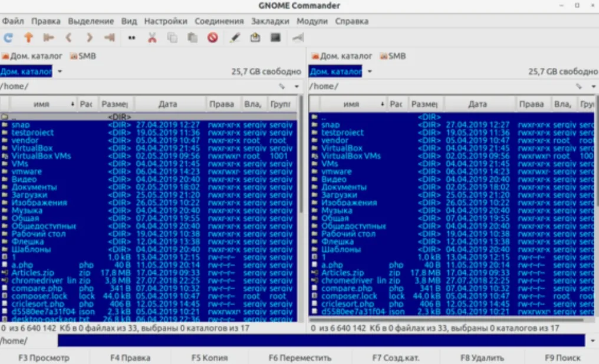Viewport: 599px width, 364px height.
Task: Open the Выделение menu
Action: pyautogui.click(x=91, y=21)
